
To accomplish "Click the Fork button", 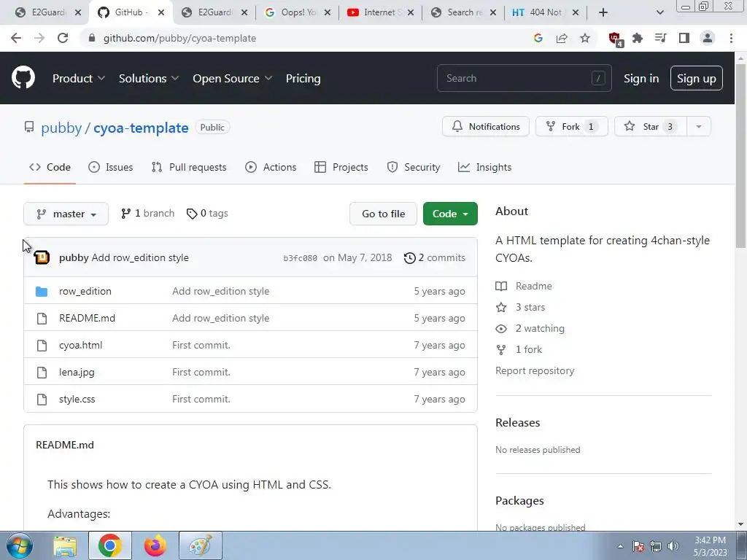I will (x=572, y=127).
